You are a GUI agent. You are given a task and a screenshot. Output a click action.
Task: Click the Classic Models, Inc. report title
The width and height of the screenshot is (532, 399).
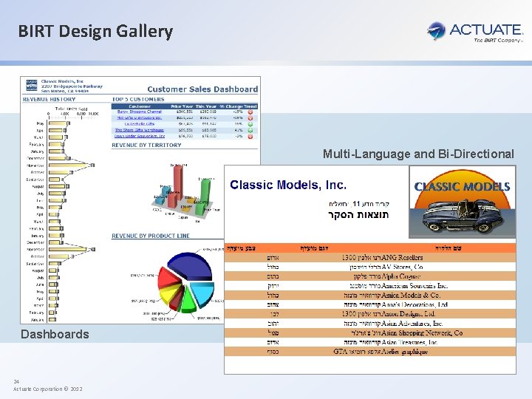[288, 185]
